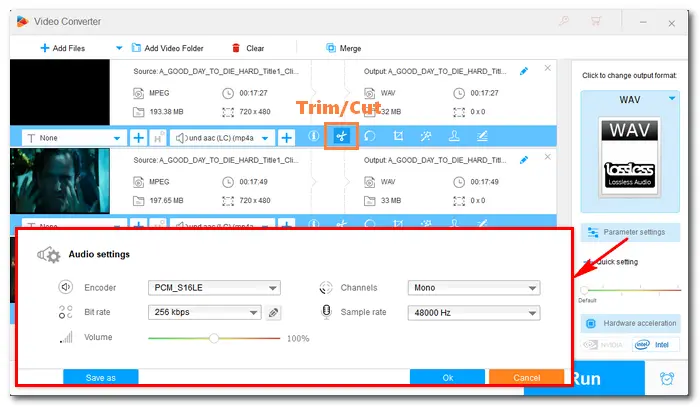The width and height of the screenshot is (700, 407).
Task: Add subtitle with plus next to None dropdown
Action: pos(138,138)
